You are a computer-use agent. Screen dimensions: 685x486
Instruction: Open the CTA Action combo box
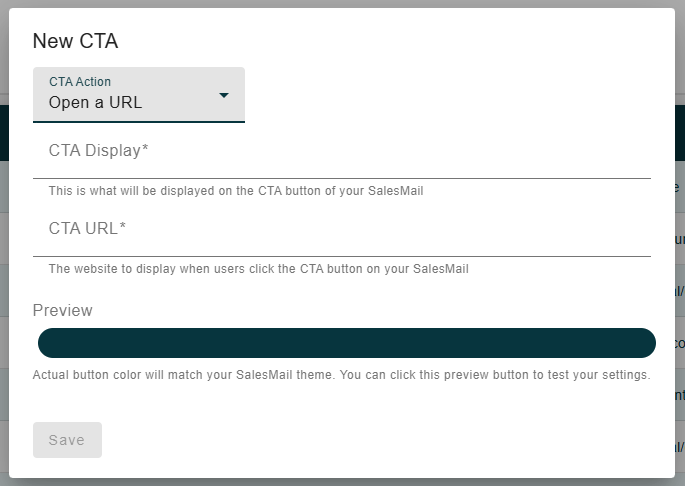pos(138,95)
